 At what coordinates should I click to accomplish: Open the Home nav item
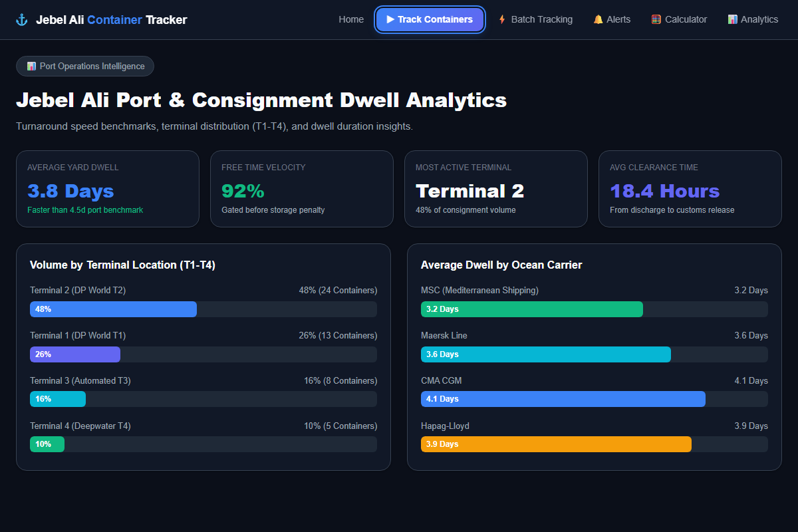[x=351, y=20]
